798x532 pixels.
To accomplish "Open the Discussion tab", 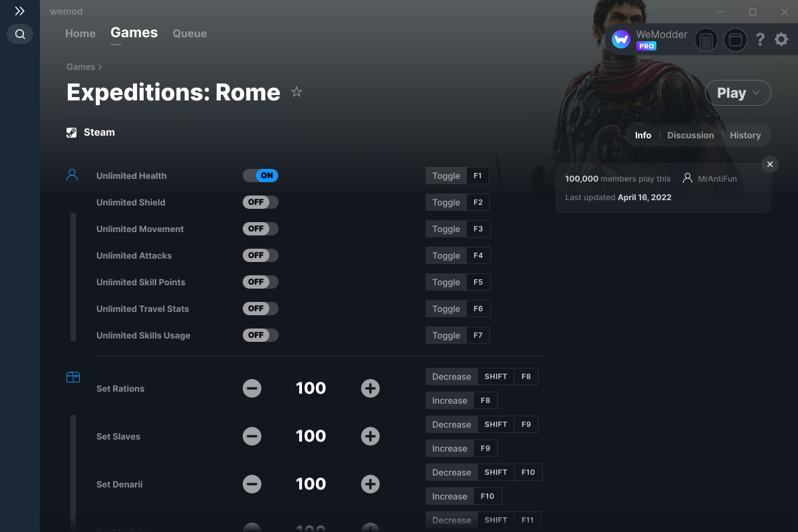I will (x=690, y=135).
